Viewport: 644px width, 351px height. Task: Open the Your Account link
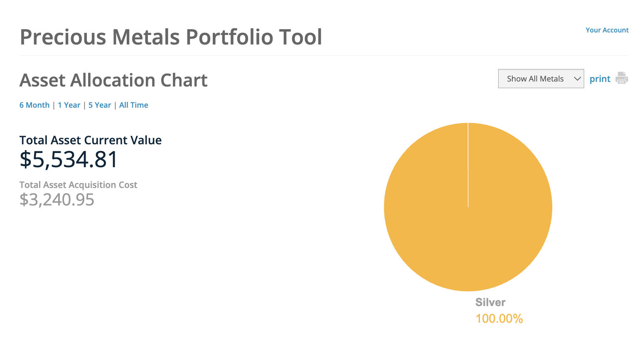click(607, 30)
